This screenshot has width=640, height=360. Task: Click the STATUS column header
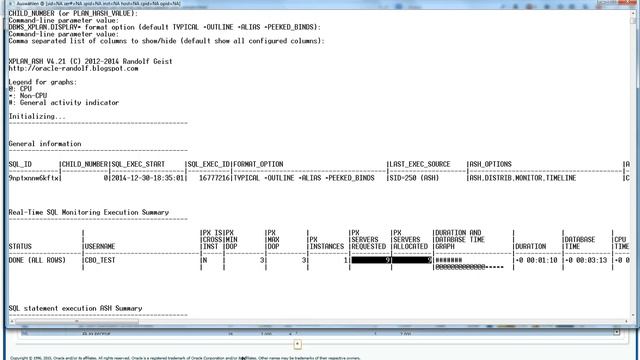click(x=20, y=247)
